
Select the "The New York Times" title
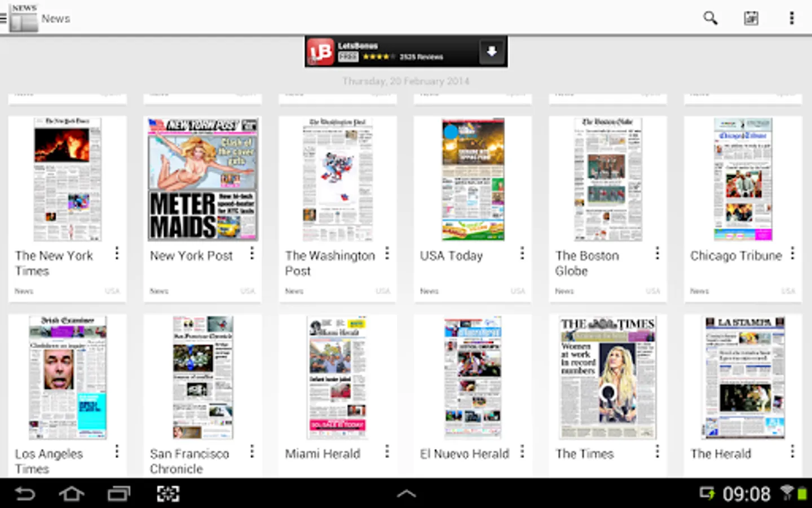pyautogui.click(x=54, y=263)
